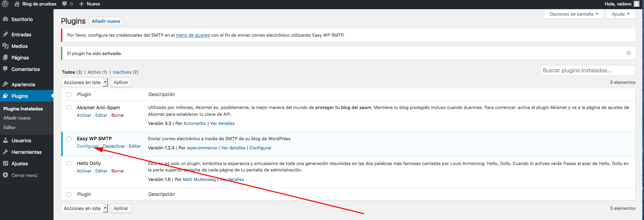Open the bottom Acciones en lote dropdown
This screenshot has width=644, height=220.
(84, 208)
